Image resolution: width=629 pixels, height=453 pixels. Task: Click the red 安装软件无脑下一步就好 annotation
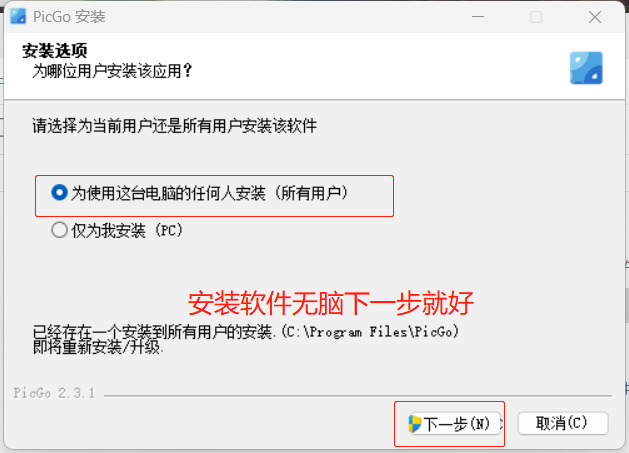click(331, 303)
